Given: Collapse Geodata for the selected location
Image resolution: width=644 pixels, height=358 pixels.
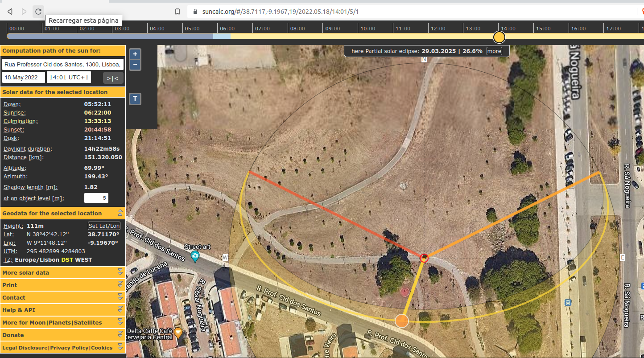Looking at the screenshot, I should 120,213.
